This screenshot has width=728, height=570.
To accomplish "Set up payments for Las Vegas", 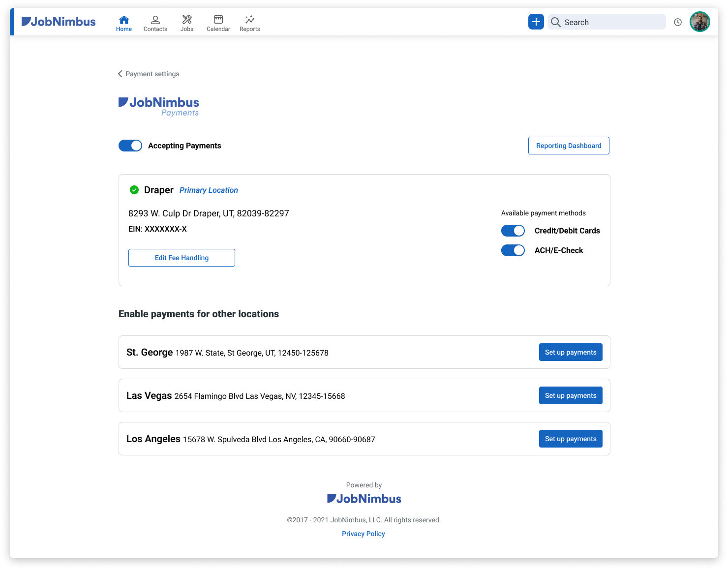I will (571, 395).
